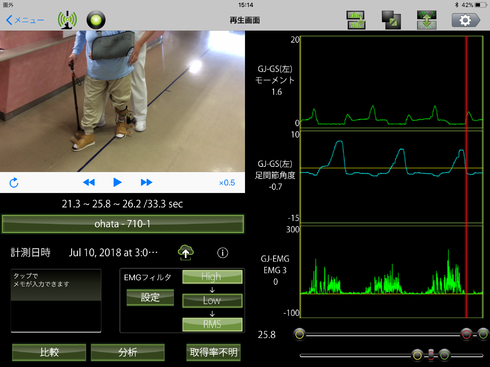Restart video with the reload icon
Viewport: 490px width, 367px height.
tap(14, 183)
